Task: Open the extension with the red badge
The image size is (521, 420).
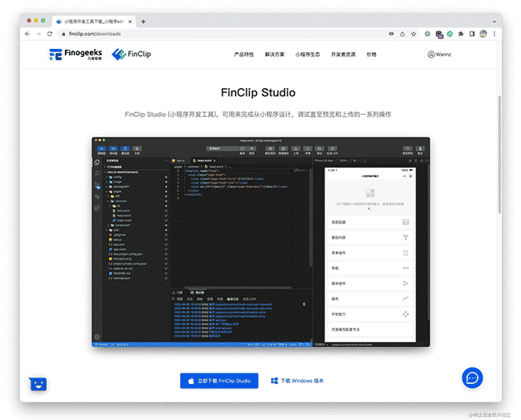Action: (439, 34)
